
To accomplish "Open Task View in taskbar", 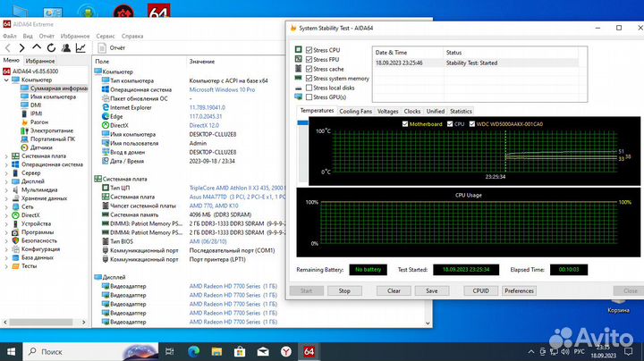I will pyautogui.click(x=170, y=351).
